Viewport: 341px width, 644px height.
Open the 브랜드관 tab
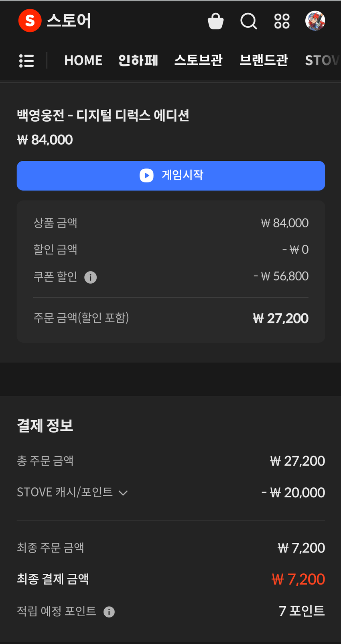click(x=264, y=60)
